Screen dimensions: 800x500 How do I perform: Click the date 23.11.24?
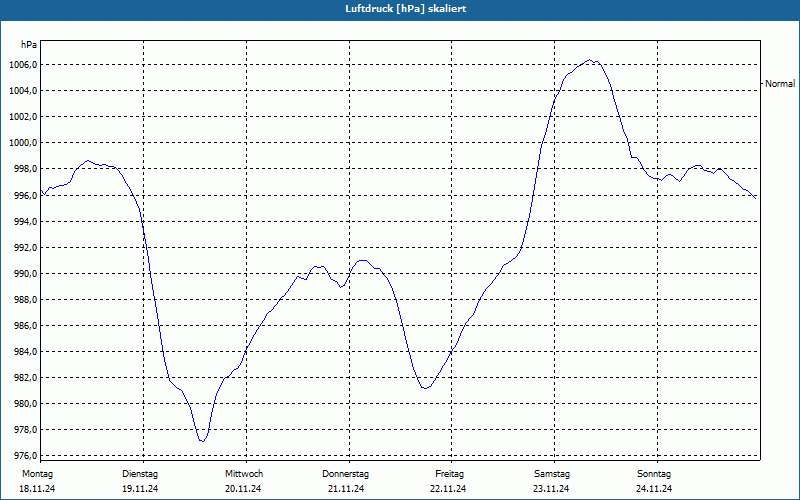(x=551, y=489)
